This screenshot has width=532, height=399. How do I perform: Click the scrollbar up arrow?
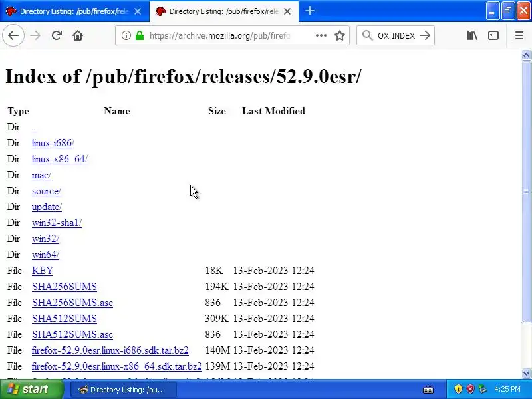pos(526,55)
